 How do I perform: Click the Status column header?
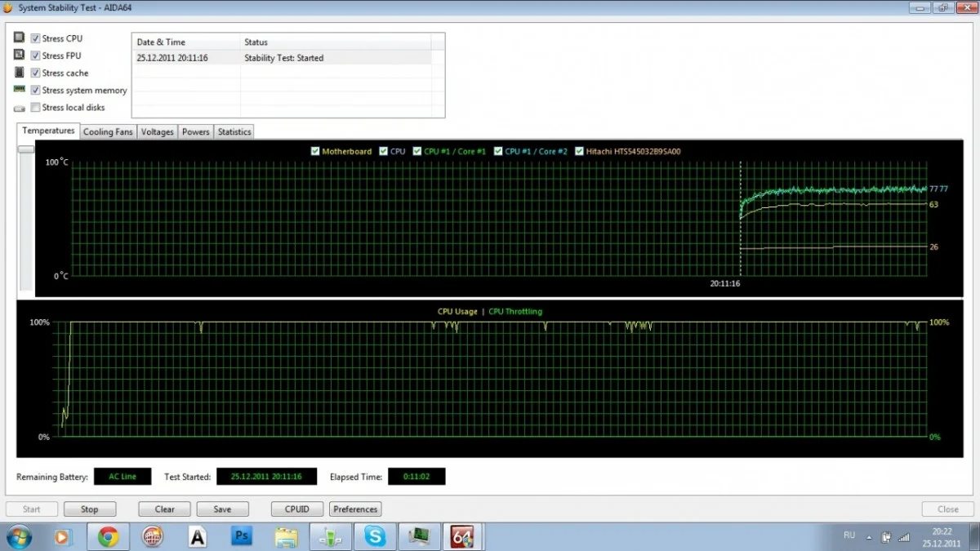(x=336, y=42)
